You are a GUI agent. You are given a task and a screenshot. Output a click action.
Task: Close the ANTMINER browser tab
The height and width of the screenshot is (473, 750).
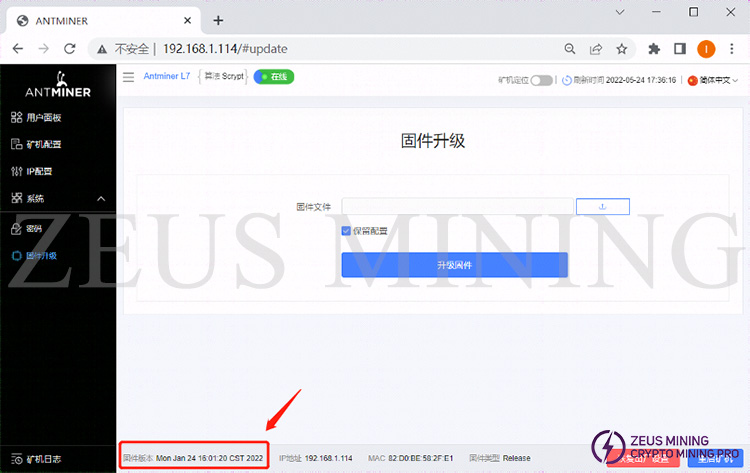pos(188,21)
